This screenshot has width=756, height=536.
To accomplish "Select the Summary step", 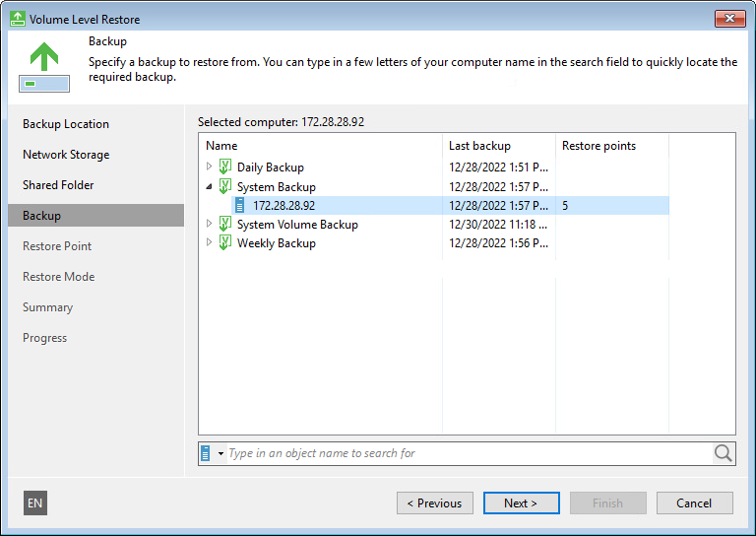I will click(47, 307).
